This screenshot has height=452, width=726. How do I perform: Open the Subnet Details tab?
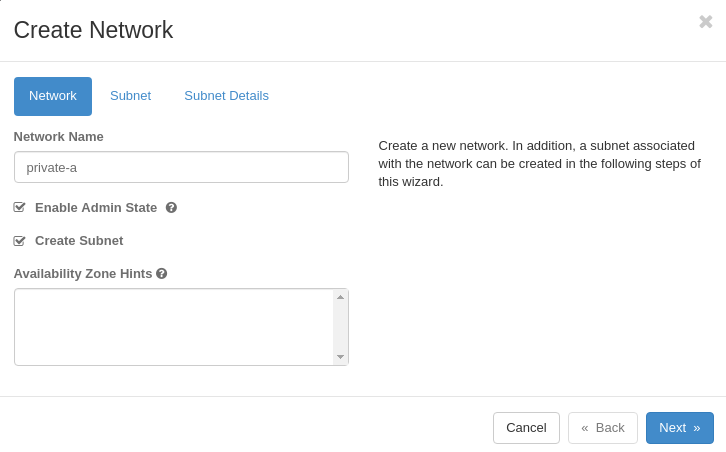click(226, 96)
